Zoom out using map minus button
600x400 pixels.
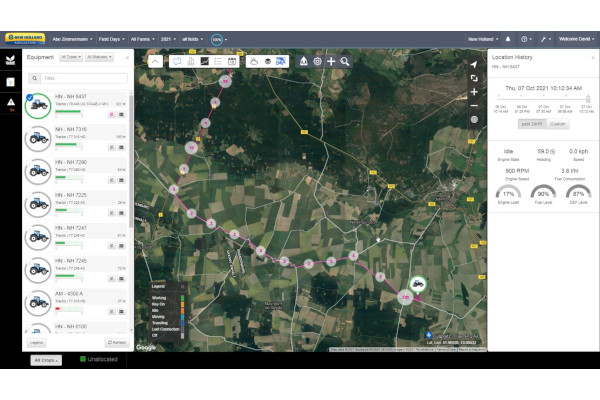474,106
